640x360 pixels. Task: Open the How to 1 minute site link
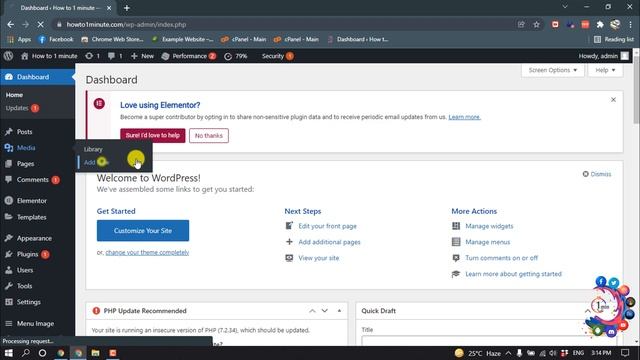click(49, 56)
